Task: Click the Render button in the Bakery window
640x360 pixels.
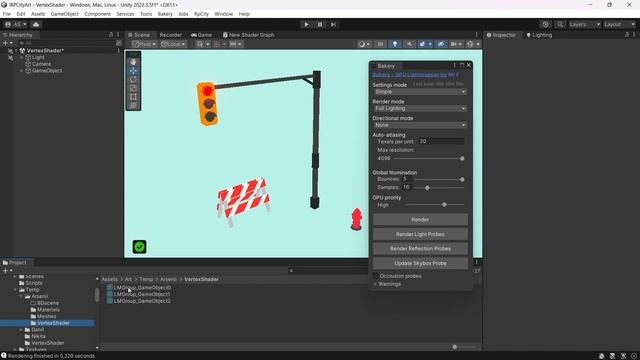Action: click(x=420, y=220)
